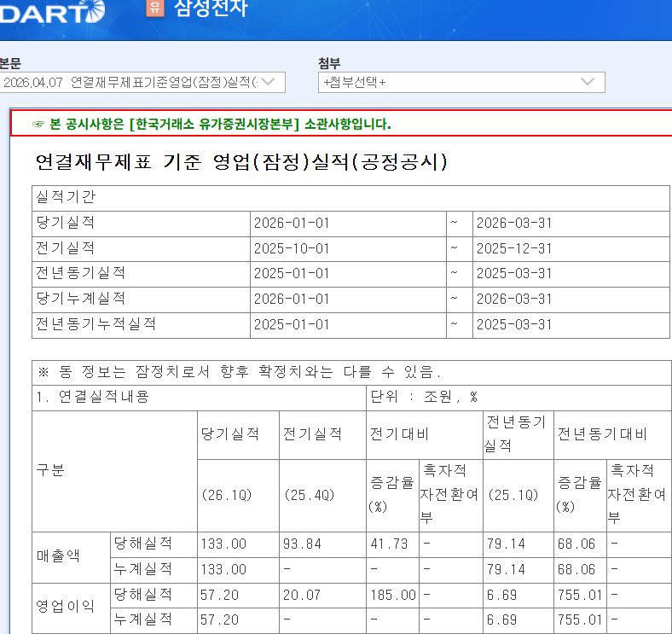
Task: Click the (25.4Q) column header
Action: pos(308,496)
